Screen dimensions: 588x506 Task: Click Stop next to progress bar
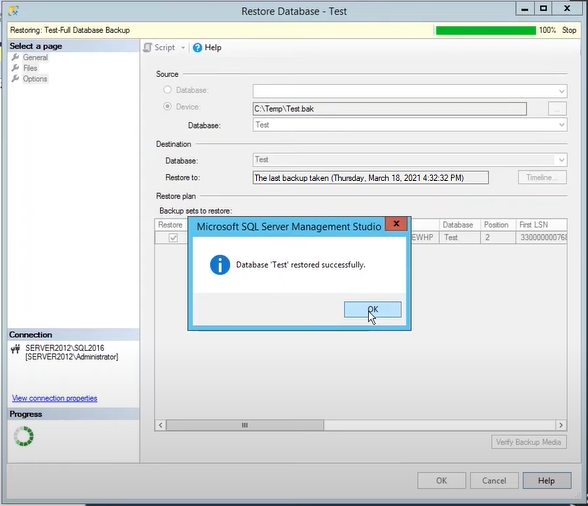click(569, 30)
